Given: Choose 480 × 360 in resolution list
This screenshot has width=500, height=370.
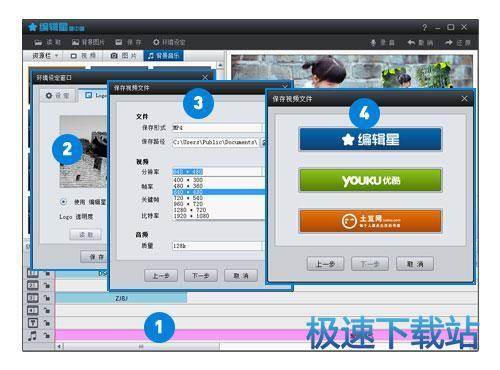Looking at the screenshot, I should pos(219,186).
